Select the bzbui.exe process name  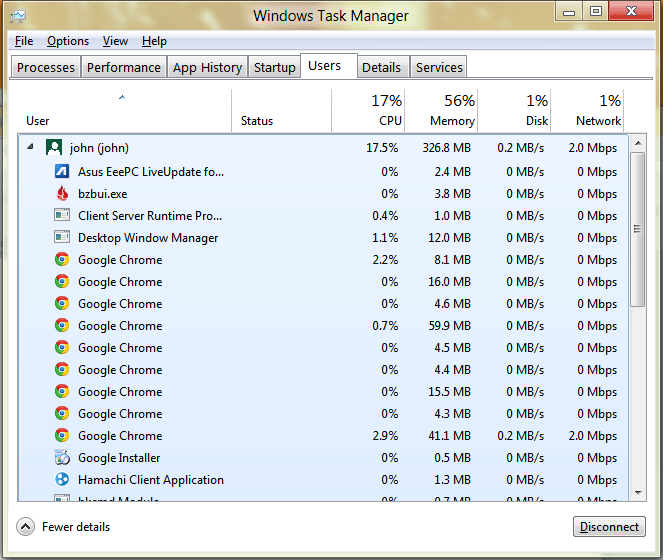[102, 194]
